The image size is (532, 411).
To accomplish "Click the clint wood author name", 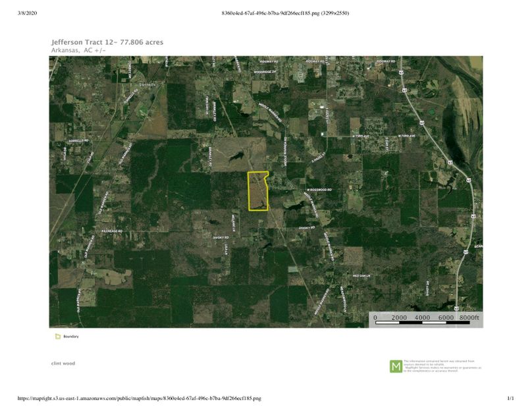I will click(x=63, y=363).
